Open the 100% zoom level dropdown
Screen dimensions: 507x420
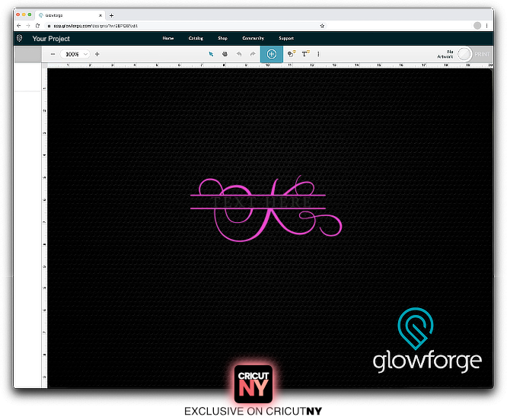click(75, 54)
